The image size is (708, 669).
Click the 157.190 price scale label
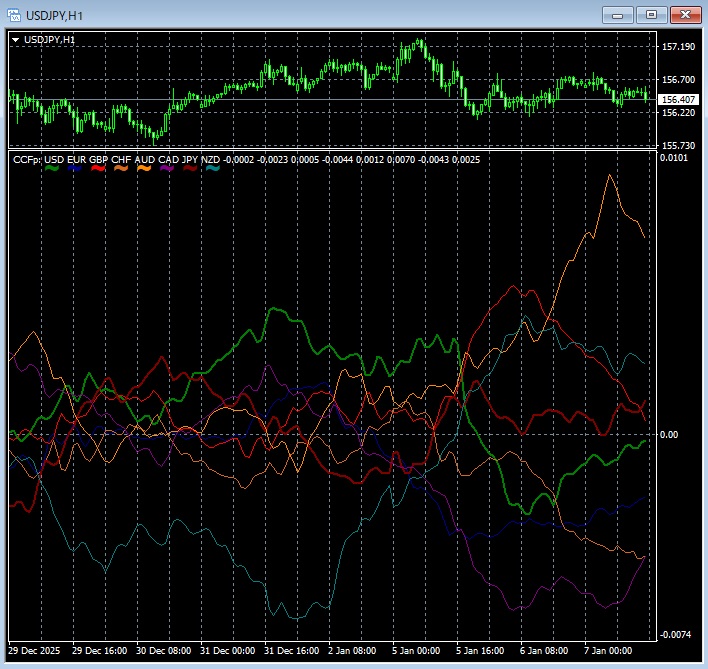(x=679, y=47)
